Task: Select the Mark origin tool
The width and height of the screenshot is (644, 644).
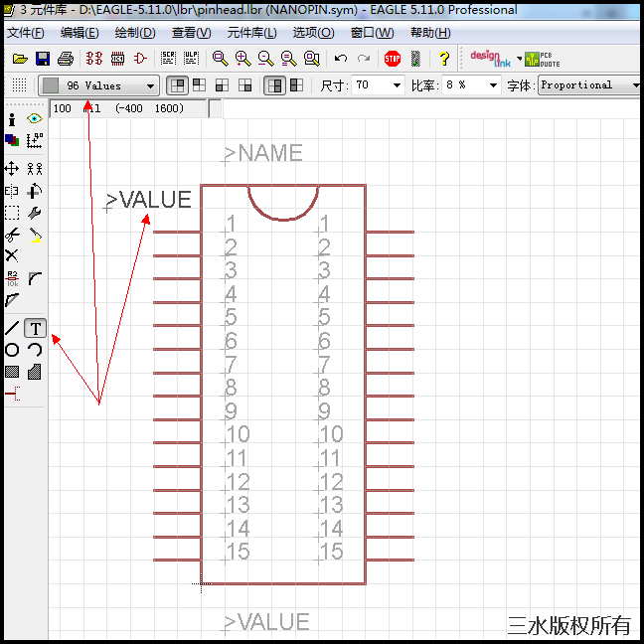Action: pos(35,140)
